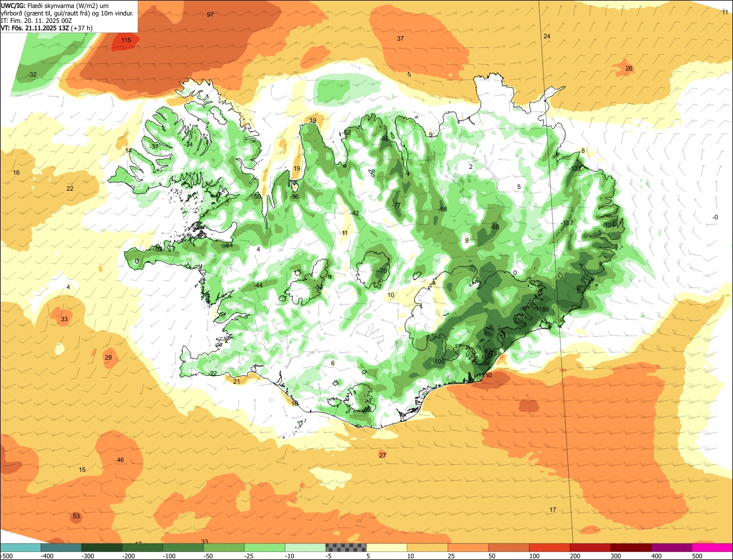Pick the legend swatch between -300 and -200
The image size is (733, 560).
coord(102,547)
